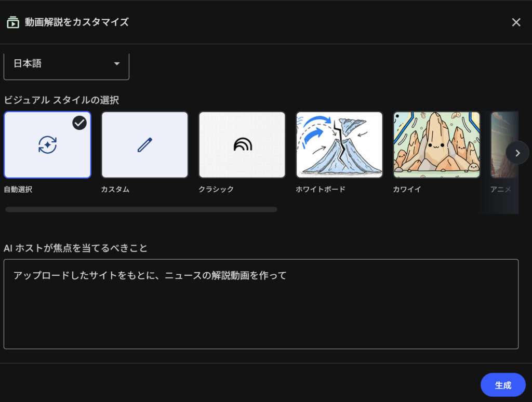Click the scrollbar beneath the style carousel
Image resolution: width=532 pixels, height=402 pixels.
click(x=141, y=209)
